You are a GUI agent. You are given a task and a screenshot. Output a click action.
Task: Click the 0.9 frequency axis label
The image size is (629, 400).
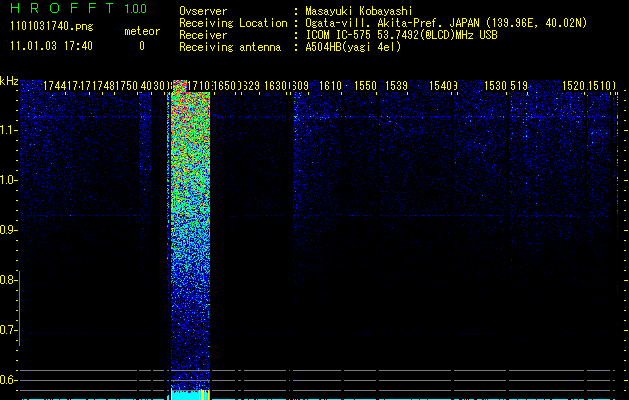point(8,230)
